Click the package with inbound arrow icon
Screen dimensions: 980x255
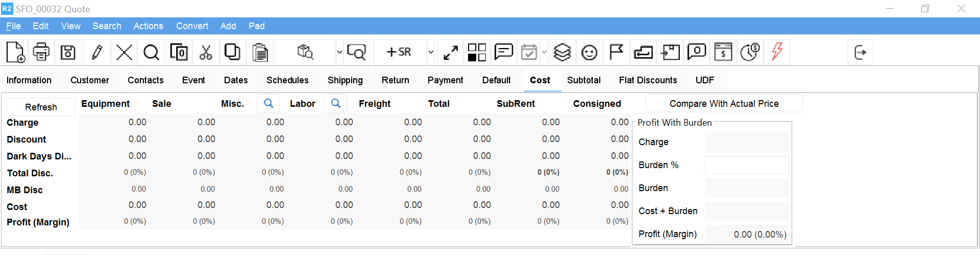pos(670,52)
